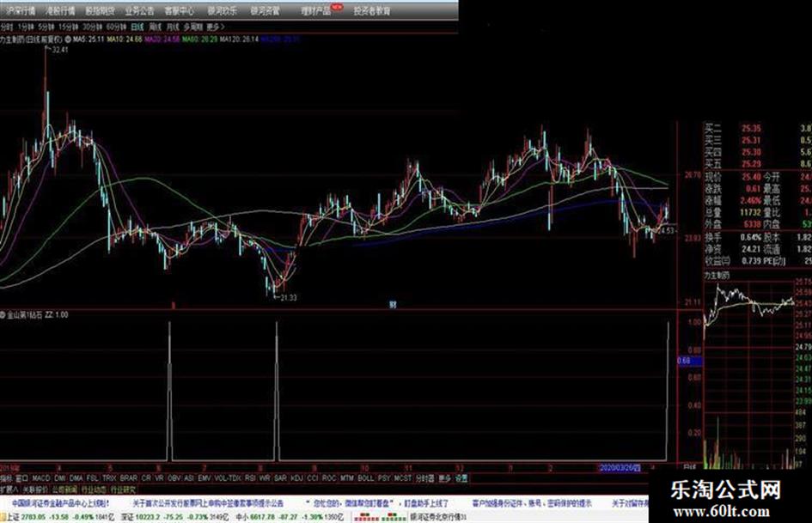Image resolution: width=812 pixels, height=523 pixels.
Task: Open the 窗口 window option
Action: click(21, 478)
